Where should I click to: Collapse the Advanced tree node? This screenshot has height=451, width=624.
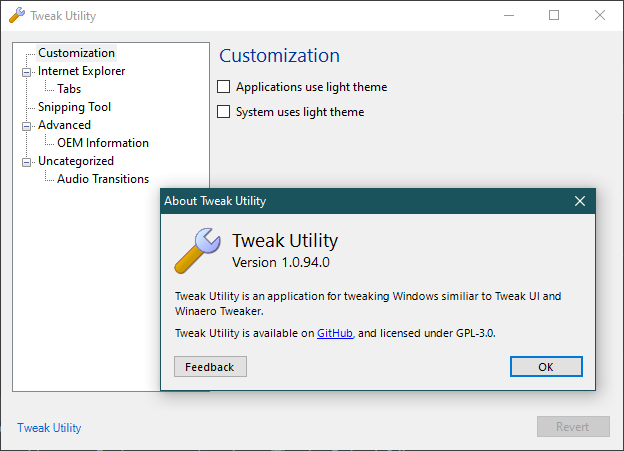[x=26, y=126]
